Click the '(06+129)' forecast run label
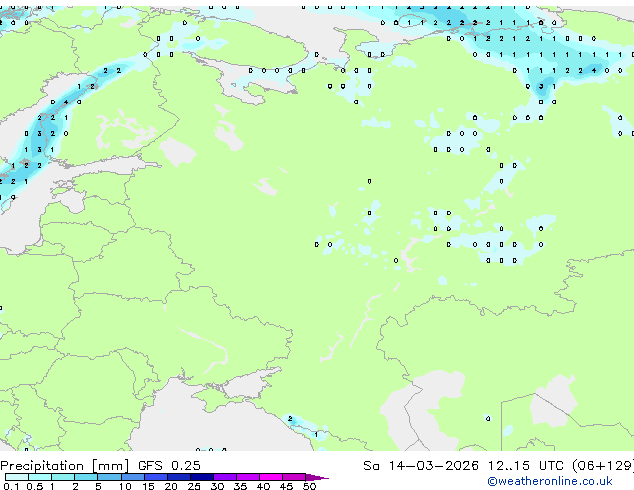This screenshot has height=490, width=634. pyautogui.click(x=603, y=466)
